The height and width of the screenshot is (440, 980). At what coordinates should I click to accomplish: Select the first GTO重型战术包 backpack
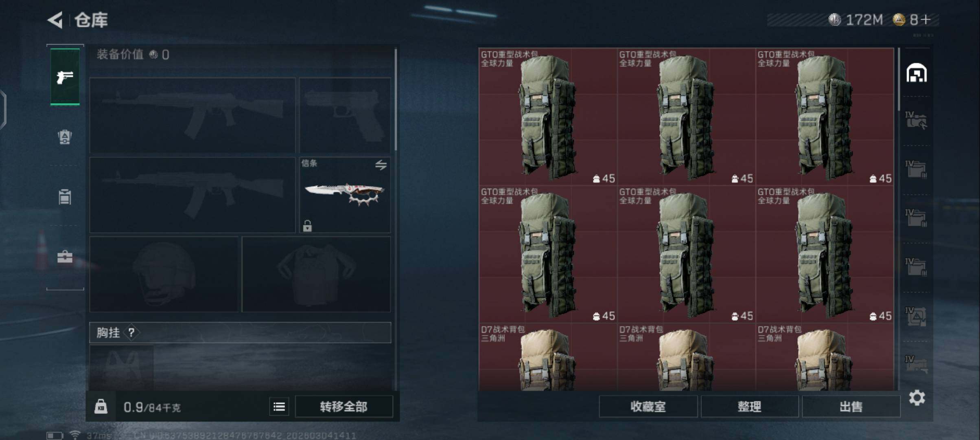pyautogui.click(x=548, y=117)
